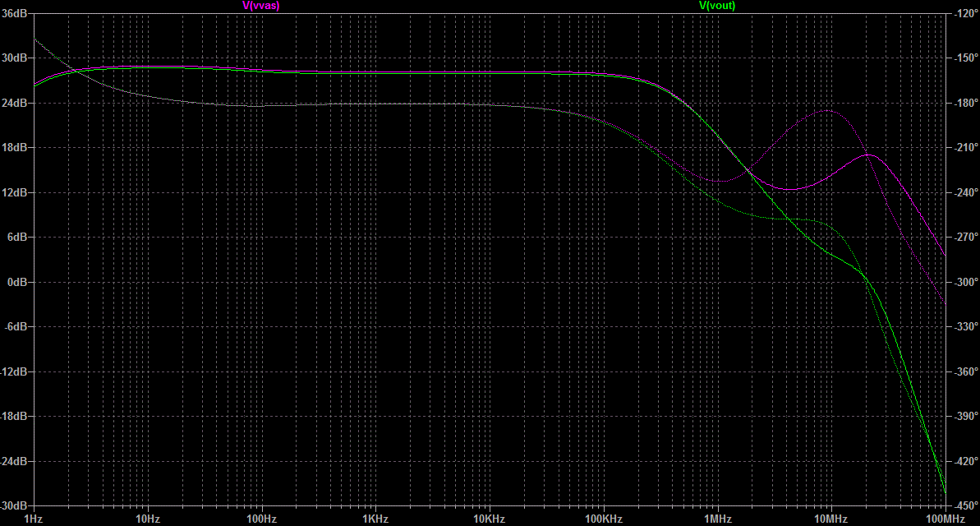
Task: Click the -450° phase axis label
Action: click(x=966, y=505)
